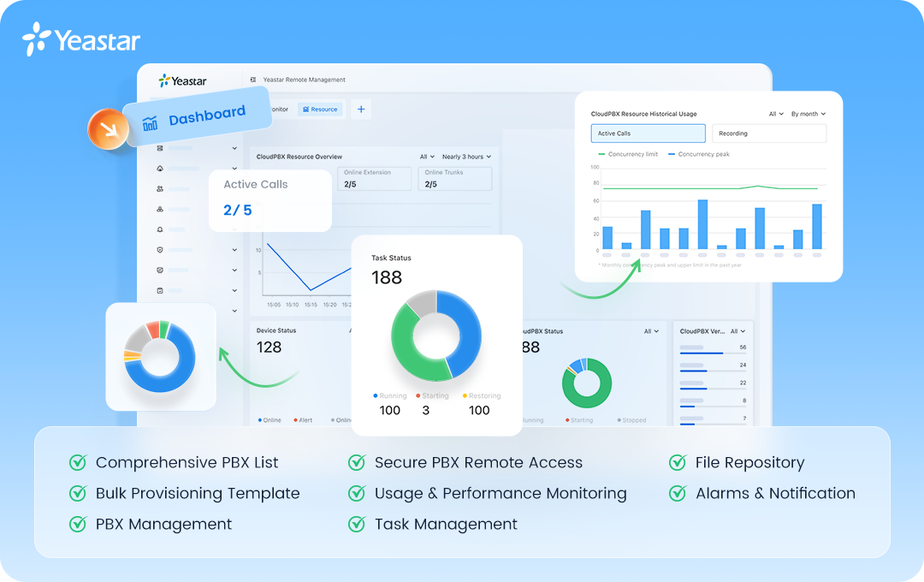The width and height of the screenshot is (924, 582).
Task: Switch to the Resource tab
Action: coord(320,110)
